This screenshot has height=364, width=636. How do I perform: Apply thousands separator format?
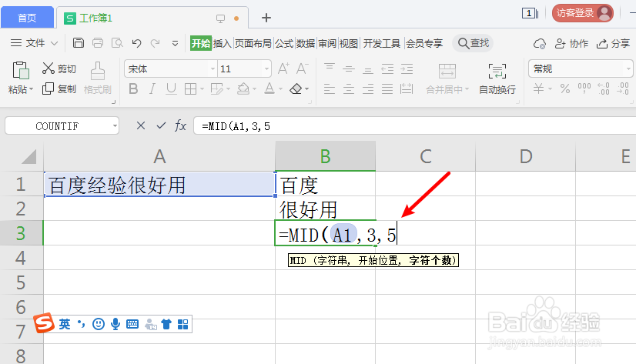tap(584, 88)
